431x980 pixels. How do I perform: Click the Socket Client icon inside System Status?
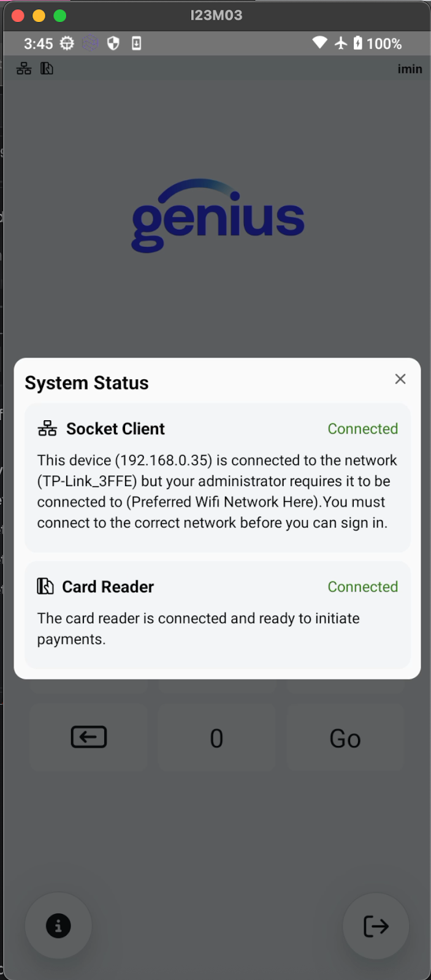tap(47, 428)
